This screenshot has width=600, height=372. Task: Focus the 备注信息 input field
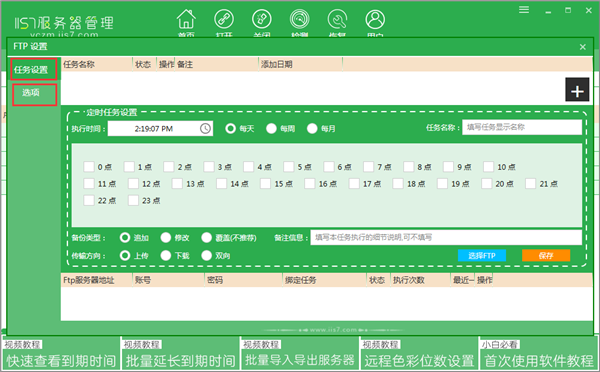446,237
